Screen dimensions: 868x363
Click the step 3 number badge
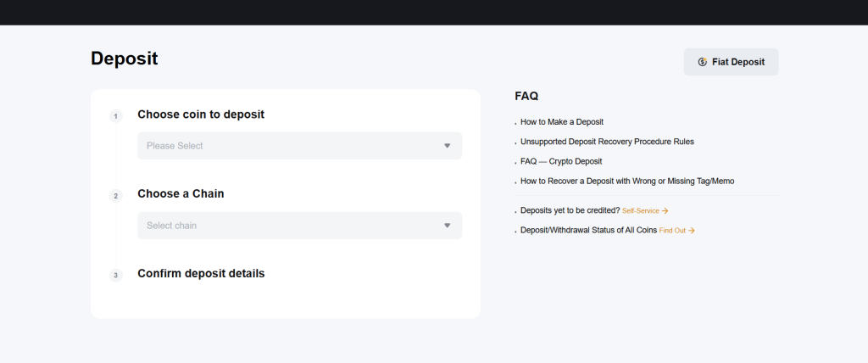(115, 276)
